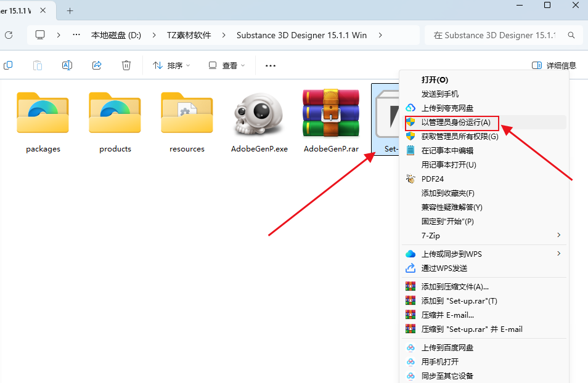Screen dimensions: 588x383
Task: Choose PDF24 menu item
Action: pyautogui.click(x=484, y=179)
